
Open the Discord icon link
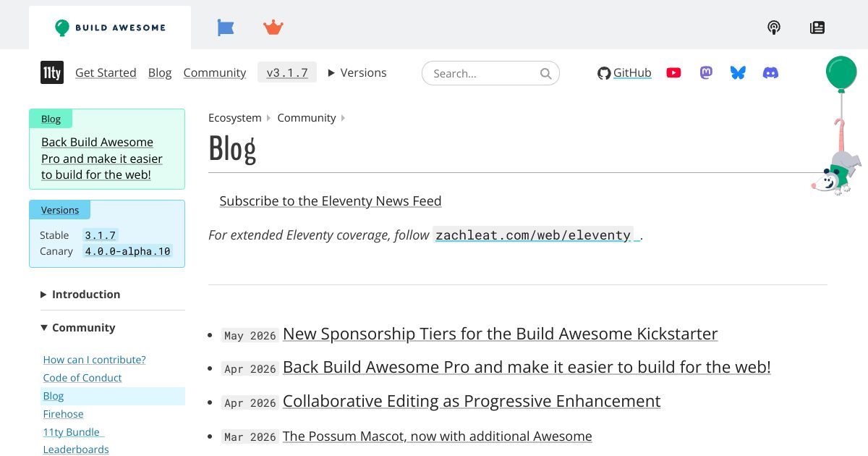coord(771,72)
